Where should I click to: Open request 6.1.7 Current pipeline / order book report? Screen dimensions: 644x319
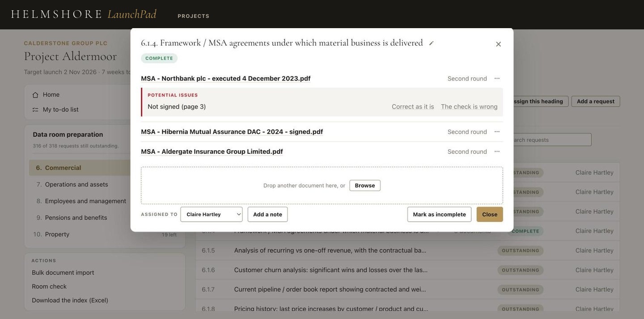point(330,290)
